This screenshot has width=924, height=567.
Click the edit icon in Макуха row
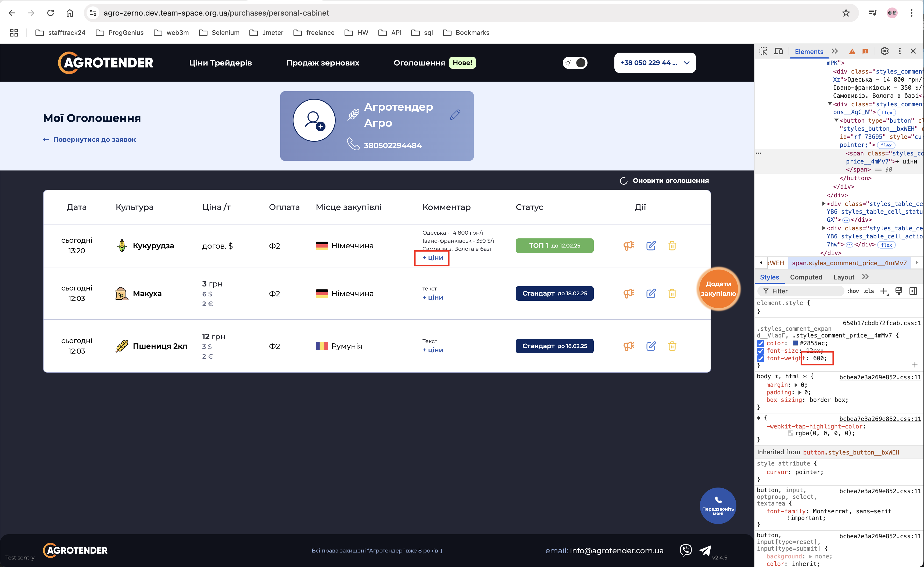click(651, 293)
